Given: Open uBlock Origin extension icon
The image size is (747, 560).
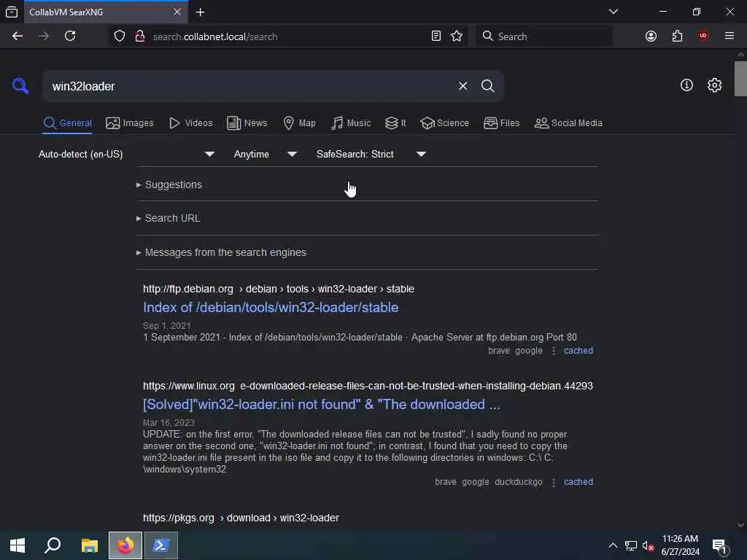Looking at the screenshot, I should (x=703, y=36).
